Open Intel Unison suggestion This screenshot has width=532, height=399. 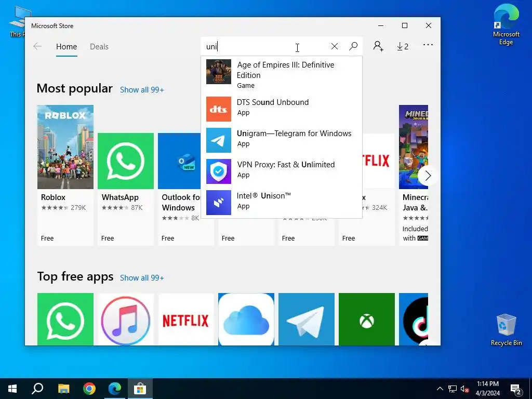coord(282,202)
